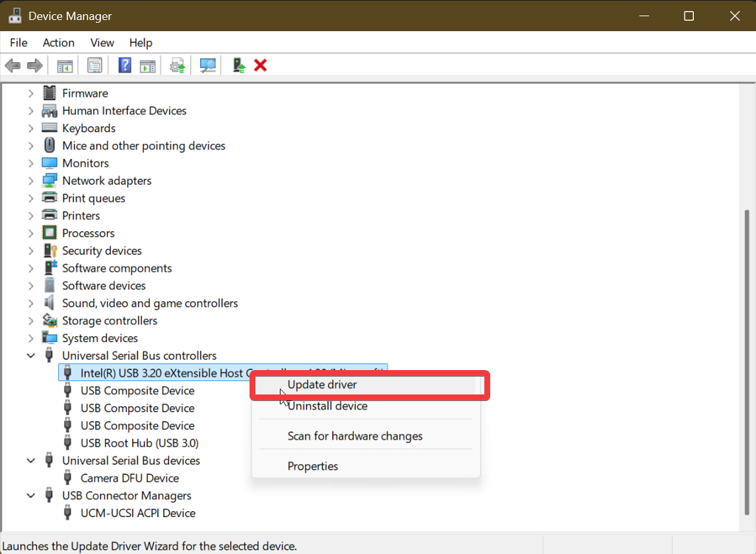Collapse the Universal Serial Bus controllers category
The image size is (756, 554).
pyautogui.click(x=30, y=355)
